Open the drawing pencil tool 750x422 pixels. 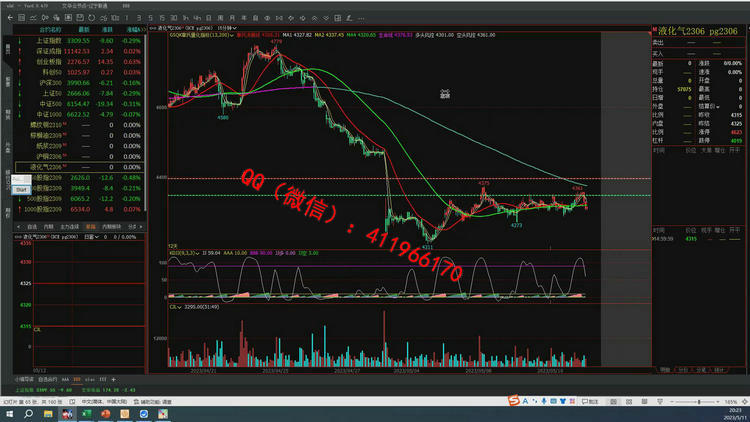(x=349, y=18)
